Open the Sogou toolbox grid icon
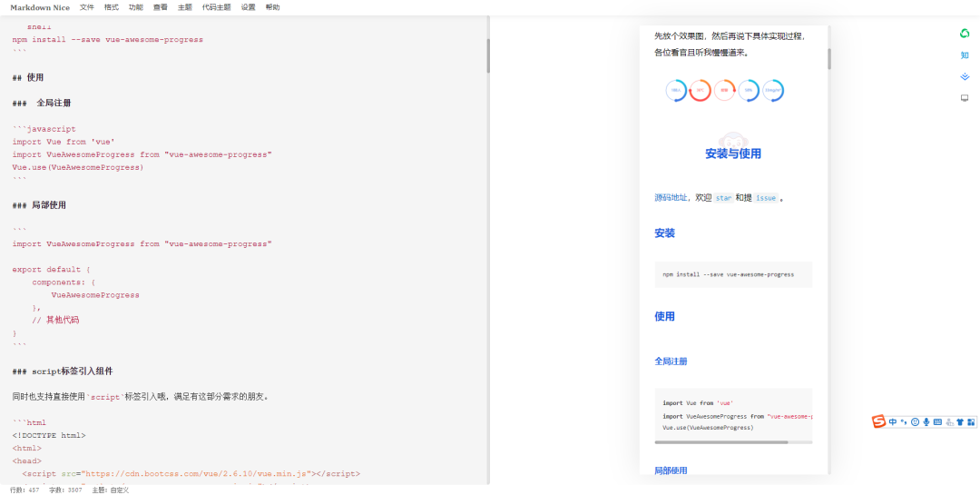The width and height of the screenshot is (980, 495). tap(971, 421)
